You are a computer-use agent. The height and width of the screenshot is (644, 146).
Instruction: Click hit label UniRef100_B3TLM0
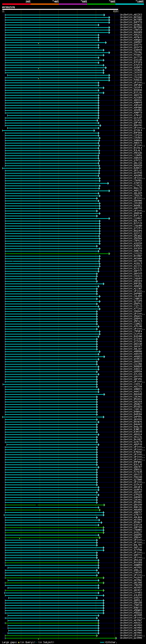pos(131,93)
